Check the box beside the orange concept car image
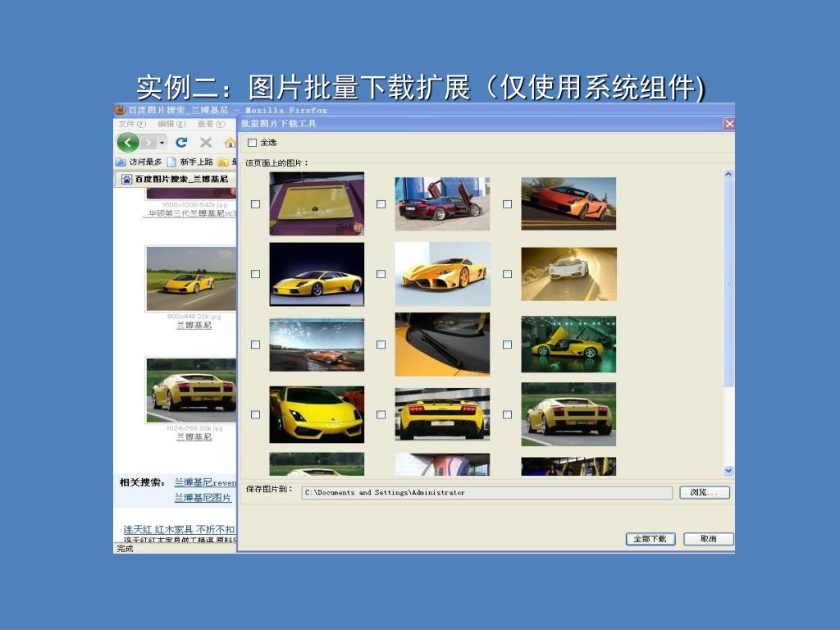 coord(381,274)
